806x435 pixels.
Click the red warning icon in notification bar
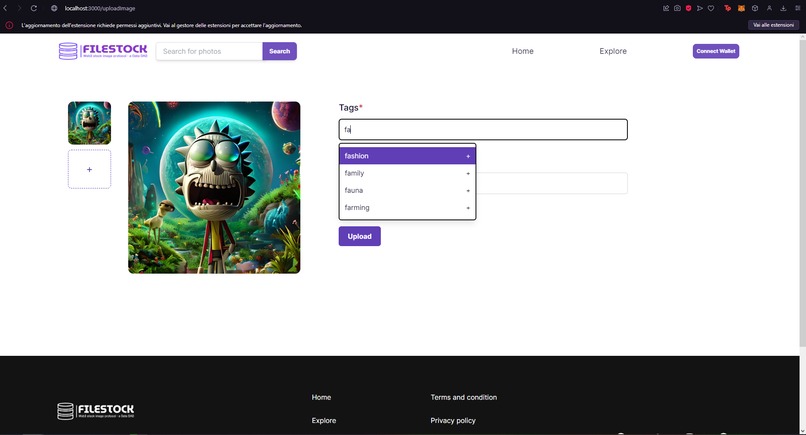point(9,25)
